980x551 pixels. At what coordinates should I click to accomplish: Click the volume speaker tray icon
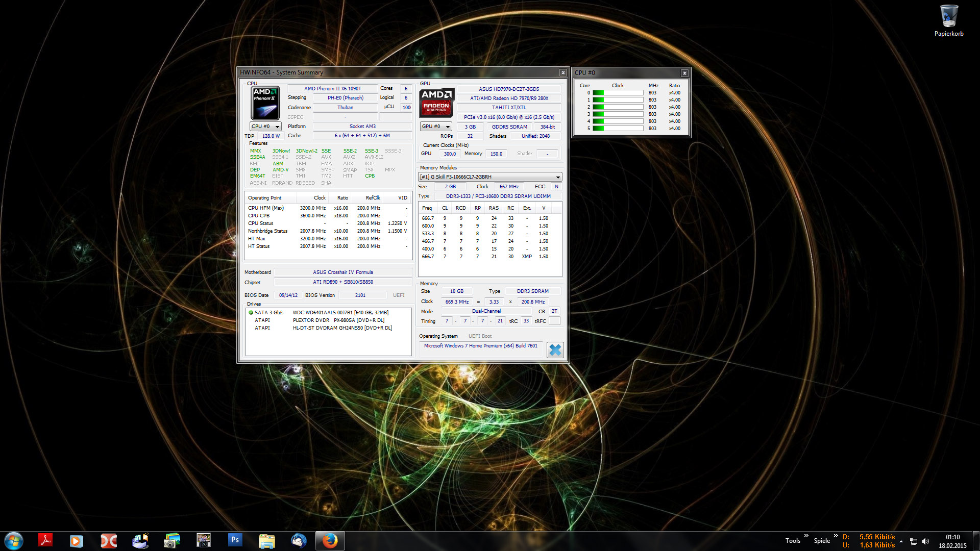[925, 541]
